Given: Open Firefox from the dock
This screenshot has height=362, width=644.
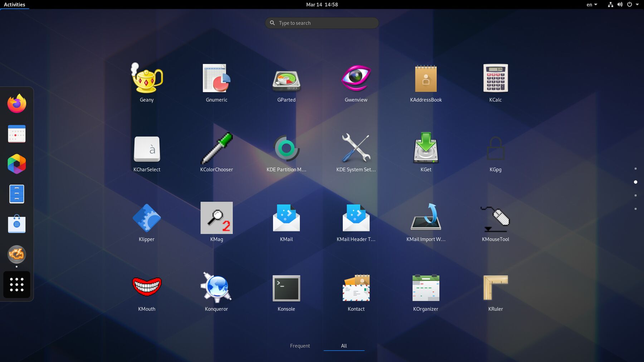Looking at the screenshot, I should (17, 104).
